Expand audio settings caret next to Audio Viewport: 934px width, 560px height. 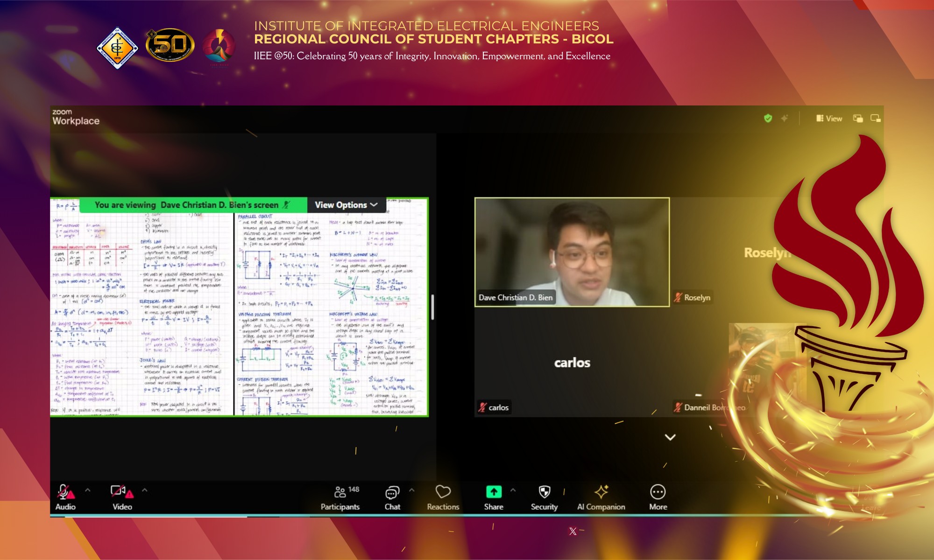tap(87, 490)
